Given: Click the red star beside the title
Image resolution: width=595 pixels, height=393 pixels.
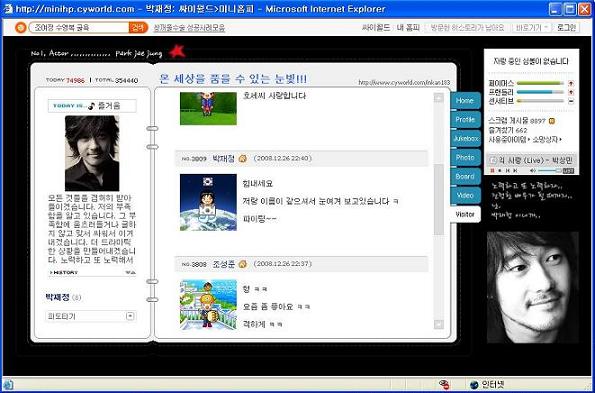Looking at the screenshot, I should coord(177,51).
